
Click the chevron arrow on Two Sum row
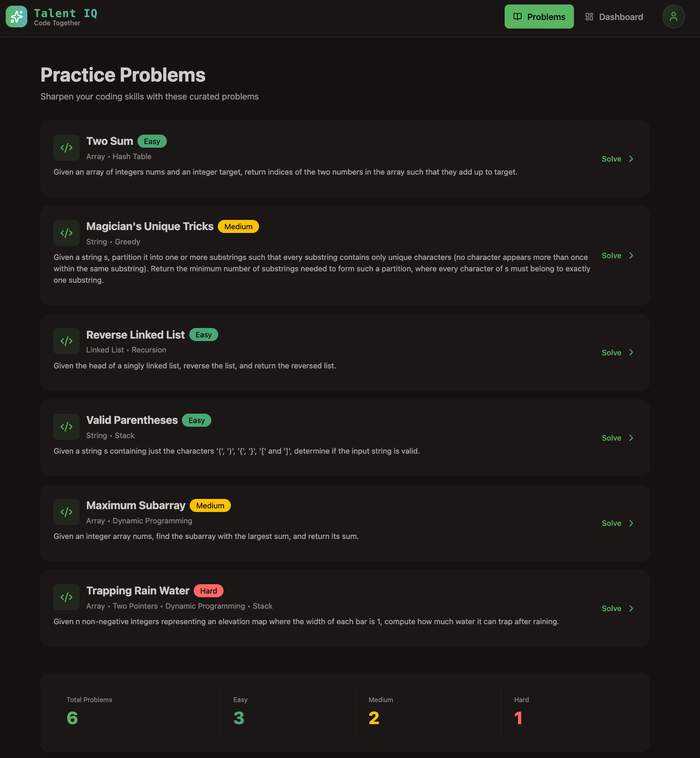(631, 159)
